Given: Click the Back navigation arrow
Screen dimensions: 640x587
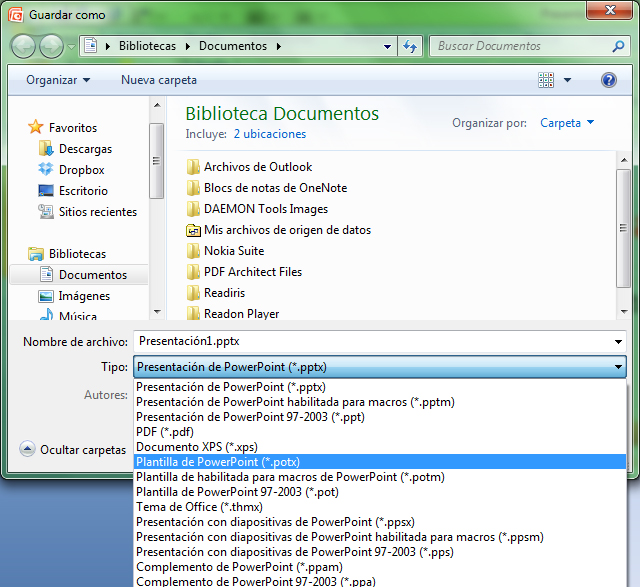Looking at the screenshot, I should (x=24, y=46).
